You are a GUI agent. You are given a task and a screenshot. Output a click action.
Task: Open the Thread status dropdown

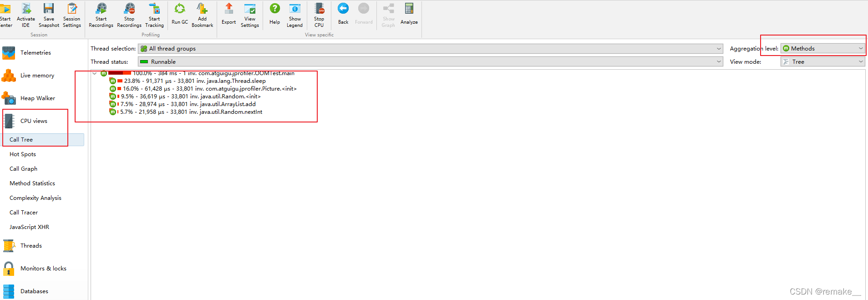430,62
